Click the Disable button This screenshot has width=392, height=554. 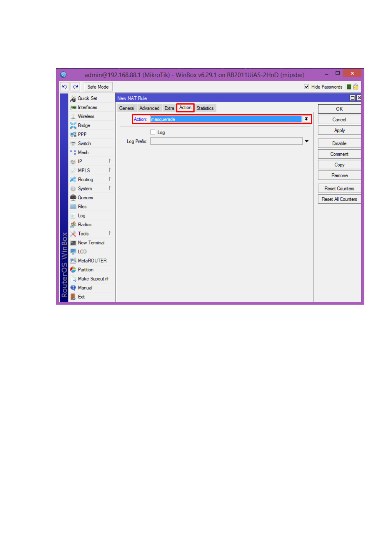pyautogui.click(x=339, y=143)
